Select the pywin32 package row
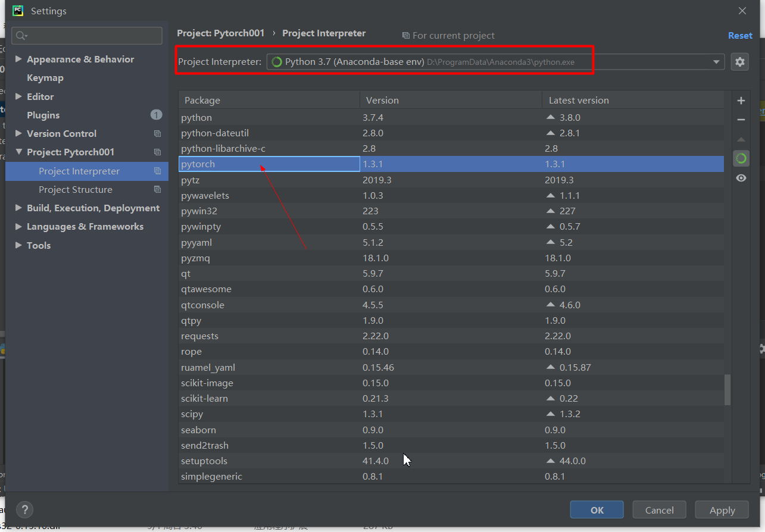765x532 pixels. (451, 211)
